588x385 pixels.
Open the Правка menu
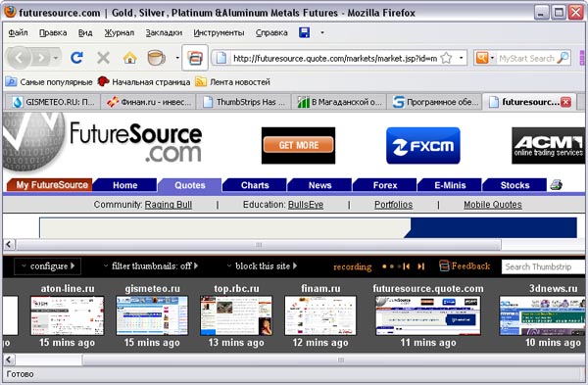point(53,32)
